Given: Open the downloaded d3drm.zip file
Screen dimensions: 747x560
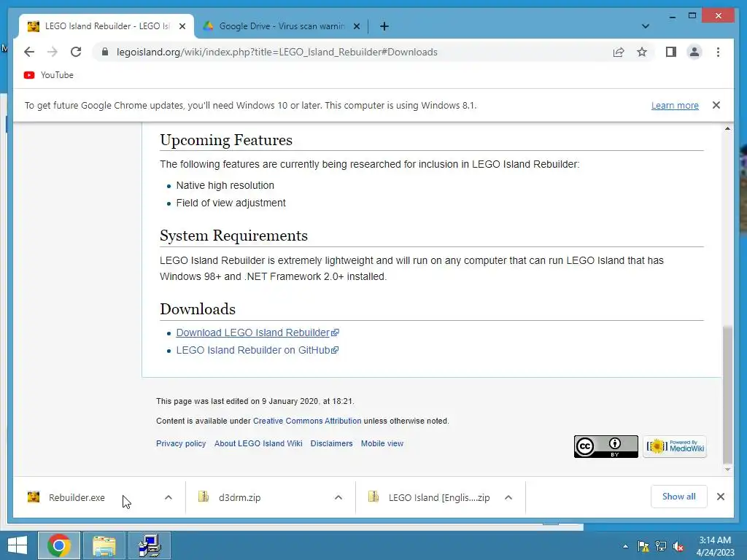Looking at the screenshot, I should pyautogui.click(x=239, y=497).
